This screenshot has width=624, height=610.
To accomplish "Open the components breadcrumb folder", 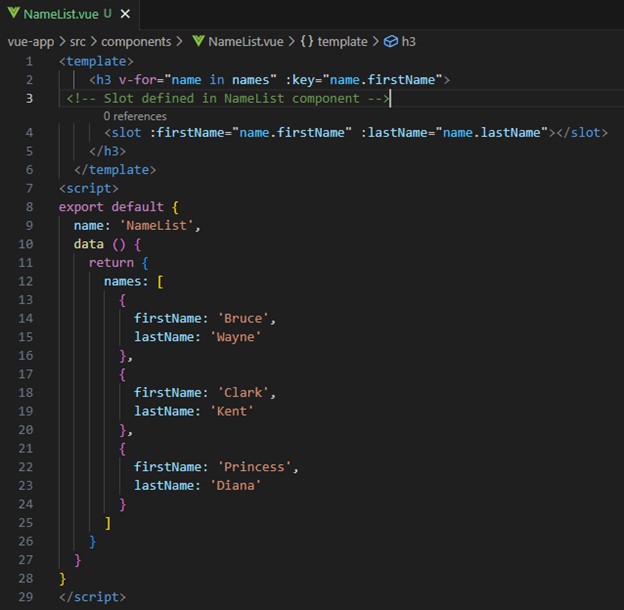I will click(x=136, y=41).
